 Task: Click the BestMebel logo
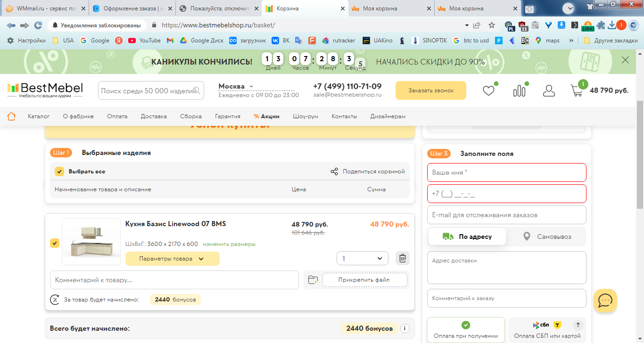tap(45, 90)
